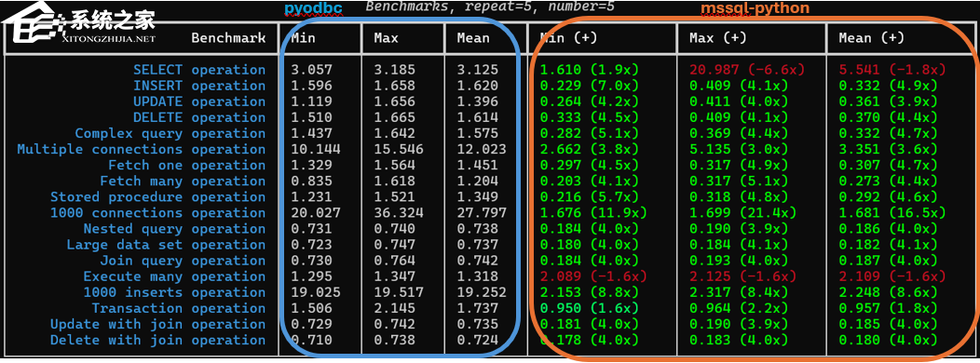
Task: Click pyodbc Mean column header
Action: pos(473,38)
